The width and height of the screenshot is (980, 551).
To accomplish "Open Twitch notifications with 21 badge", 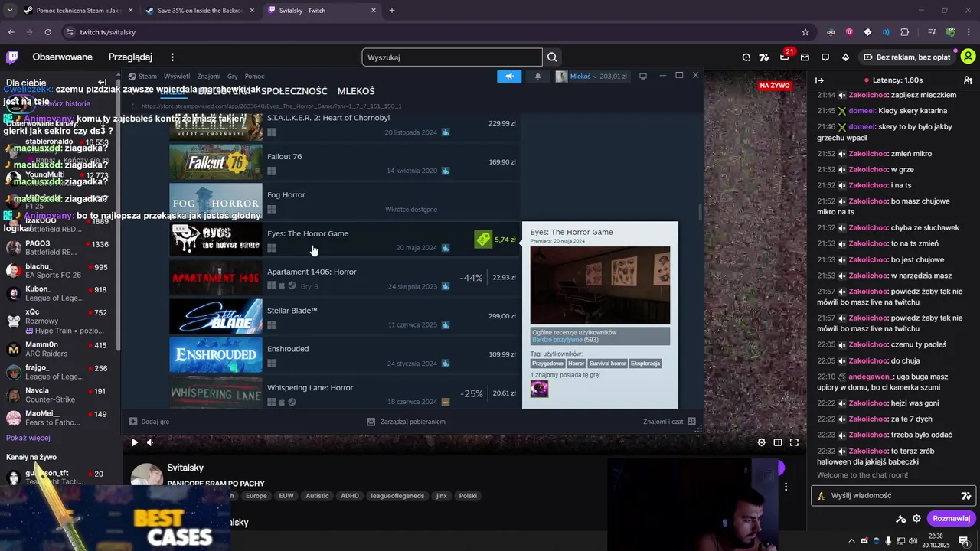I will tap(785, 57).
